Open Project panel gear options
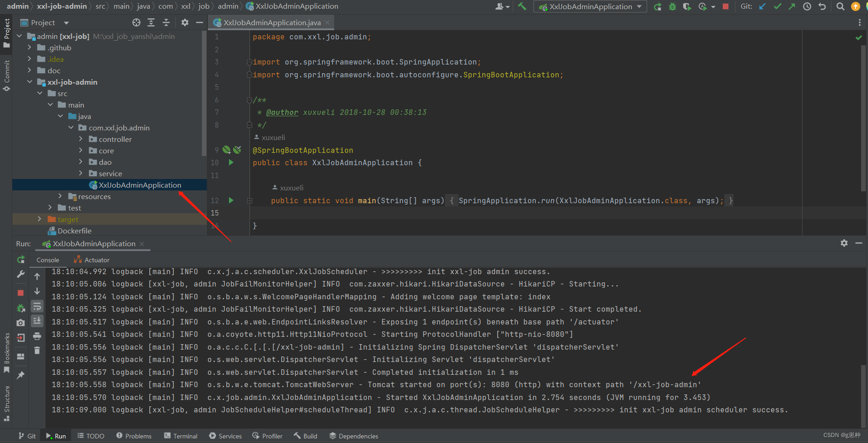Viewport: 868px width, 443px height. click(185, 22)
